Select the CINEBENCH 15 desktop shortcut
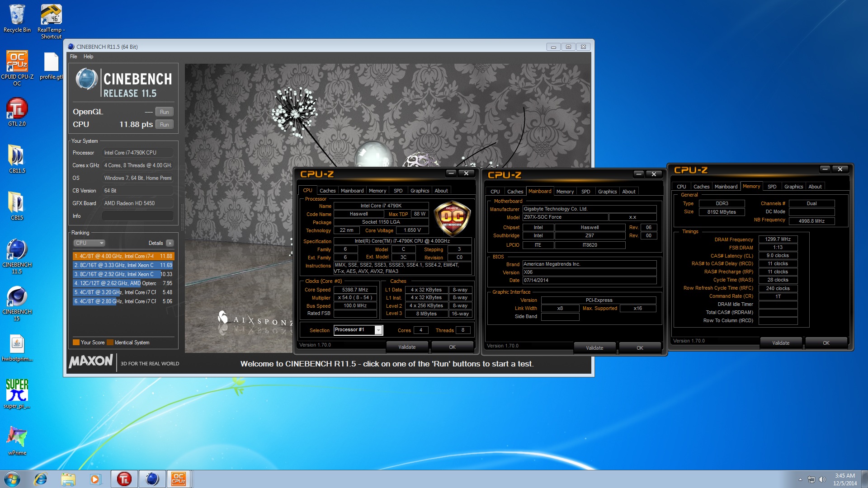The height and width of the screenshot is (488, 868). point(17,303)
